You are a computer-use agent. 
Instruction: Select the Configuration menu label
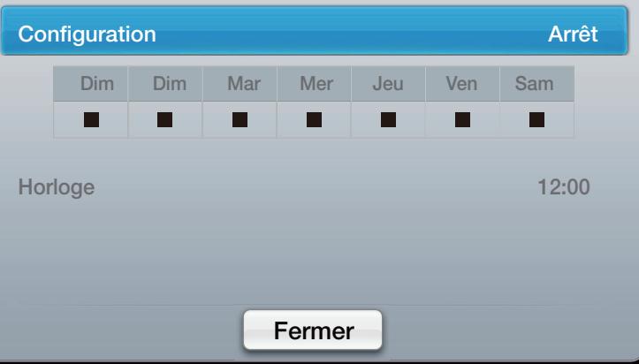tap(87, 35)
